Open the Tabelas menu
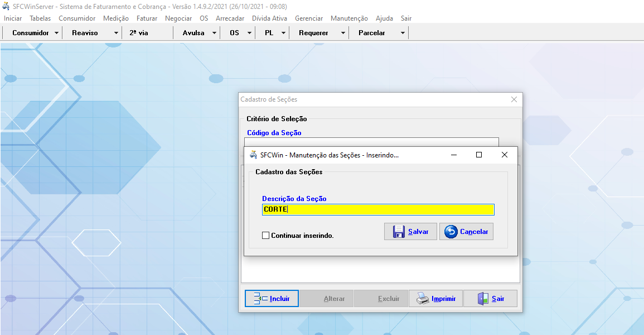The image size is (644, 335). [40, 18]
